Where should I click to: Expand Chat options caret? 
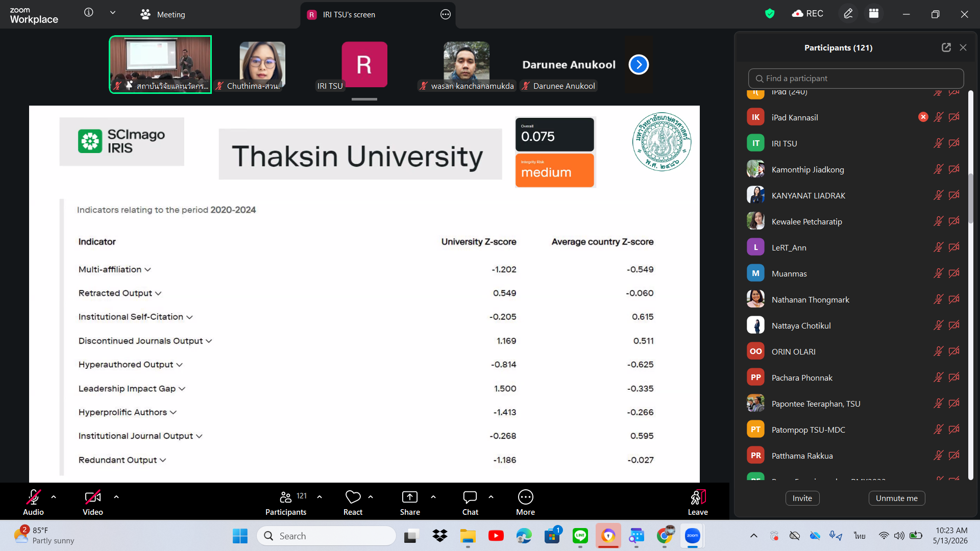click(491, 496)
